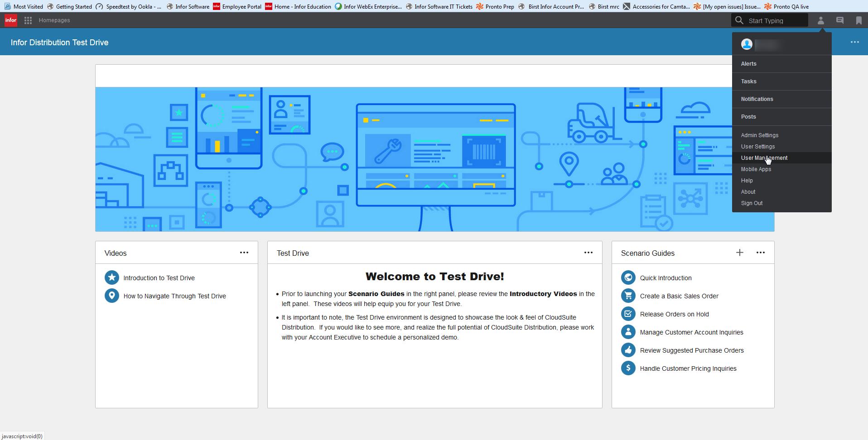Open the Pronto QA live bookmark
Screen dimensions: 868x440
(x=786, y=6)
